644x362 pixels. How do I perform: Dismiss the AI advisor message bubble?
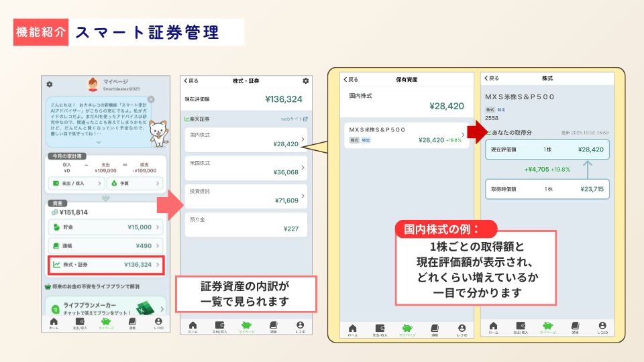coord(151,99)
